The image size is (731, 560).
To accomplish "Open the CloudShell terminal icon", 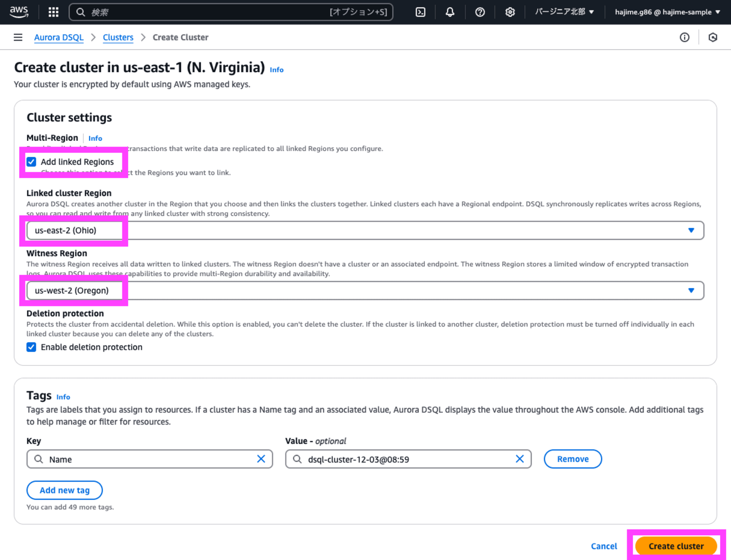I will [420, 12].
